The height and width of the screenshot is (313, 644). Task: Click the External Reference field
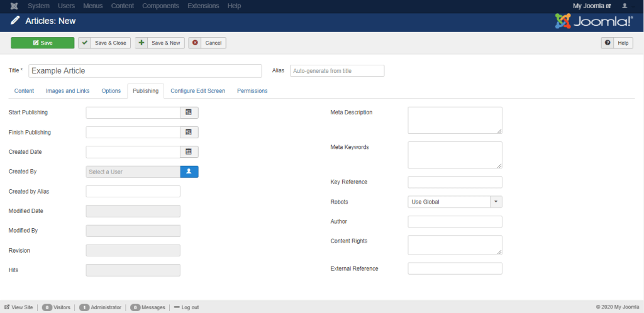455,269
